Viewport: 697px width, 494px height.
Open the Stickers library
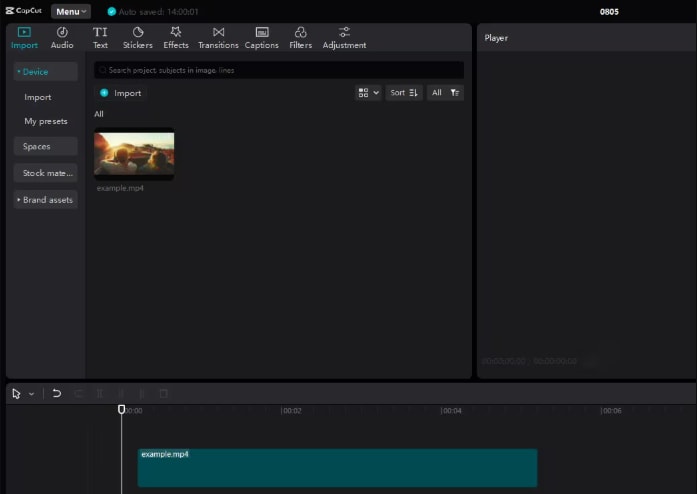click(x=138, y=38)
